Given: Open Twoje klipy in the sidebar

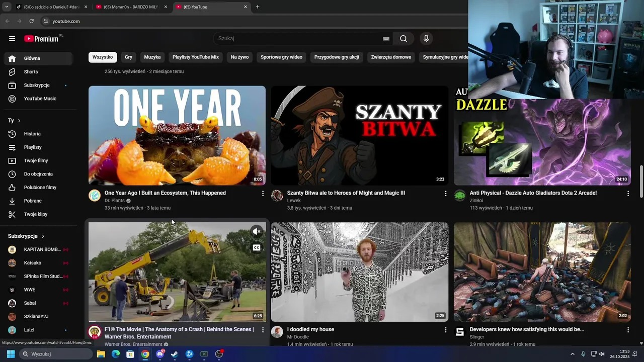Looking at the screenshot, I should point(36,214).
